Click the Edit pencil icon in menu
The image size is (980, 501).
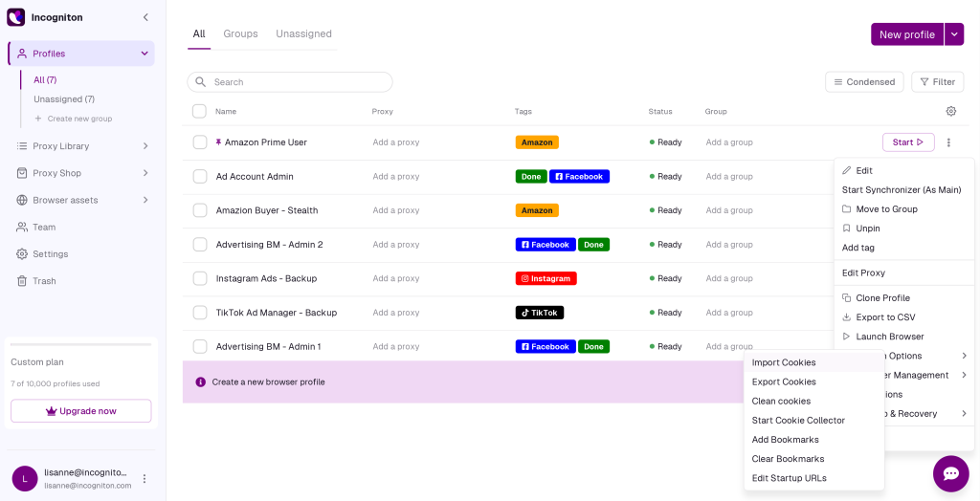click(847, 170)
